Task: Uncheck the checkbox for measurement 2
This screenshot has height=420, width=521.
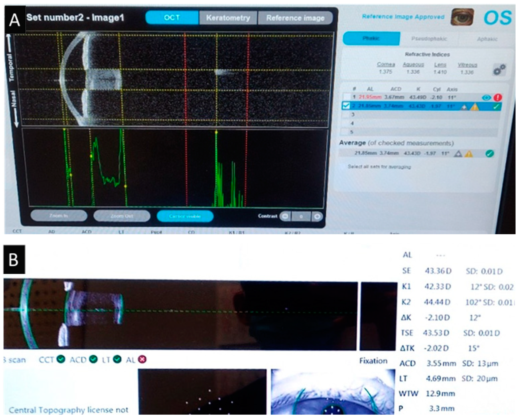Action: pos(347,106)
